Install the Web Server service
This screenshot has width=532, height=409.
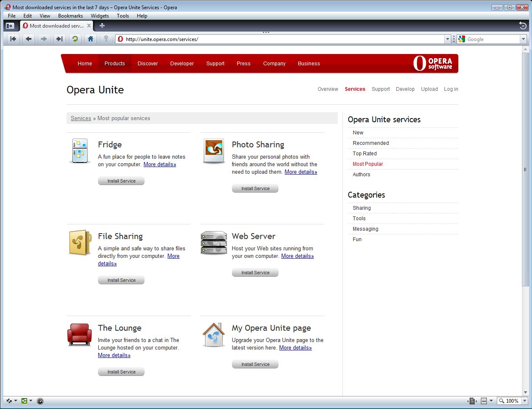[255, 273]
